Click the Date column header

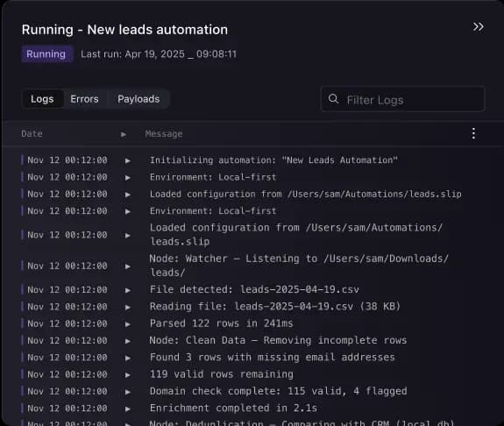32,134
